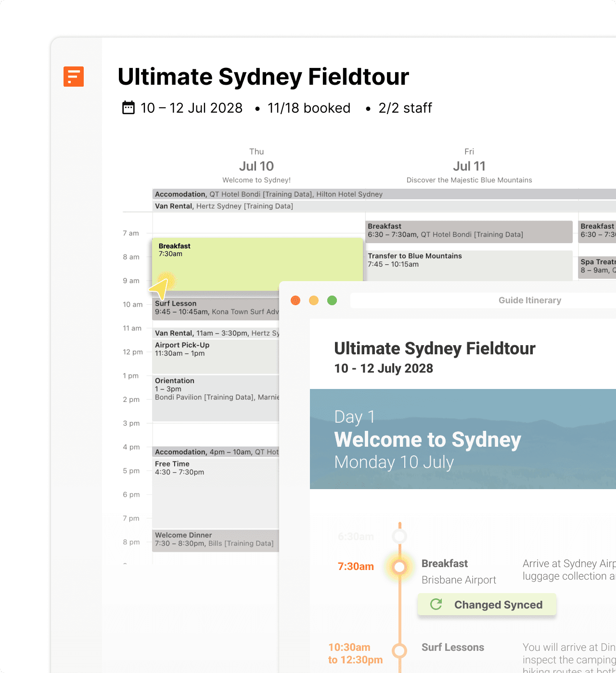Click the refresh icon inside the Changed Synced badge
616x673 pixels.
click(436, 605)
